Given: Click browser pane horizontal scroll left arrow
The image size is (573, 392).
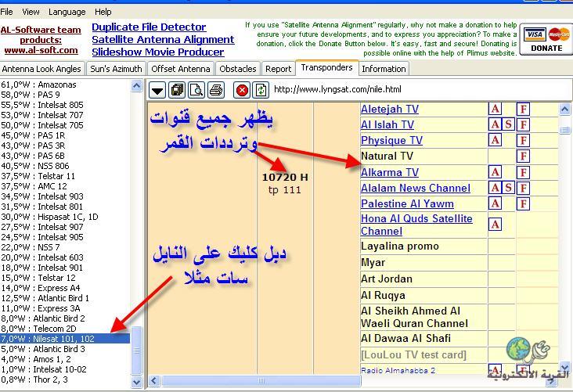Looking at the screenshot, I should [154, 381].
